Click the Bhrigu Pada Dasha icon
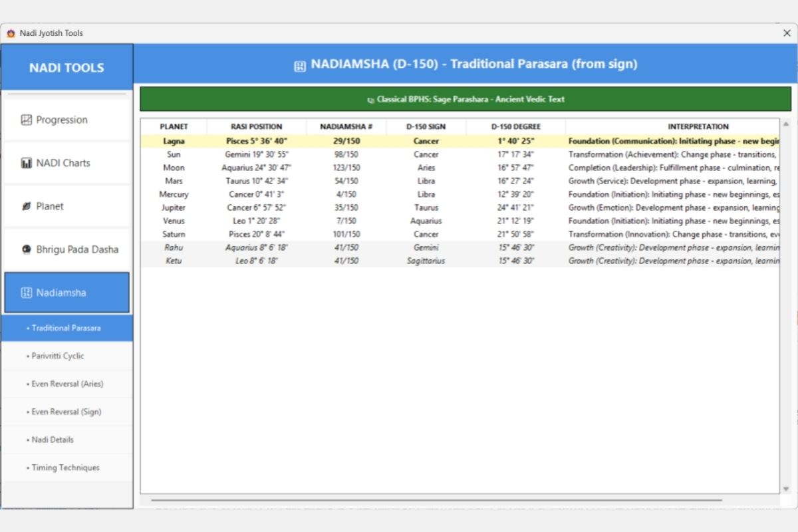 tap(27, 249)
